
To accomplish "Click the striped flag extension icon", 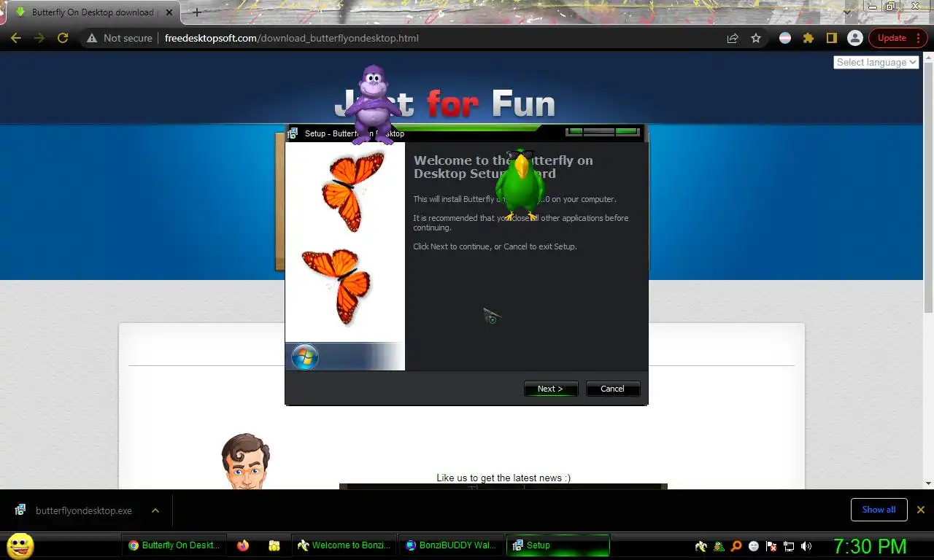I will 785,38.
